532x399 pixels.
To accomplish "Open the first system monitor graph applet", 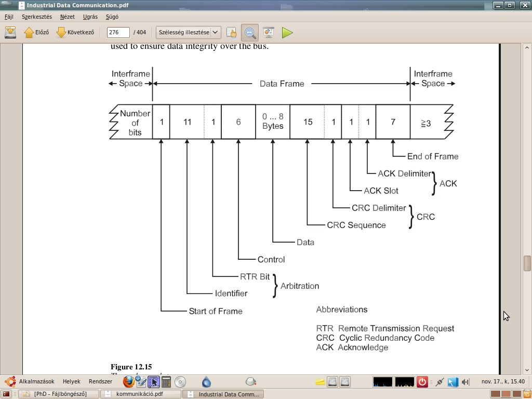I will (x=383, y=382).
